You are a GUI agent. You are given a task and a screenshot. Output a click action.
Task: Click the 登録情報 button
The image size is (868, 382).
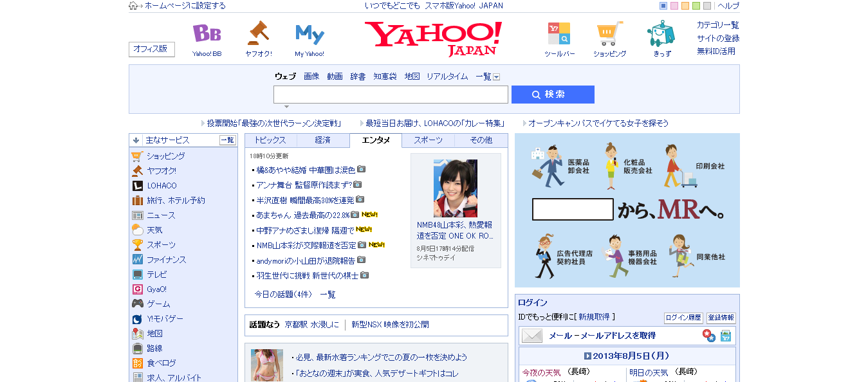721,318
